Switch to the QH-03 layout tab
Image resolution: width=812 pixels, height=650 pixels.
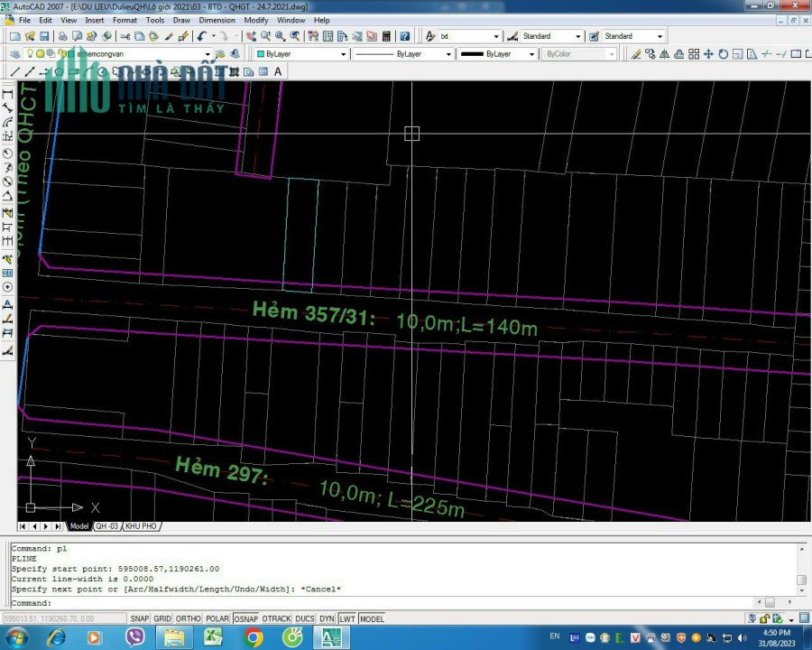(x=107, y=526)
